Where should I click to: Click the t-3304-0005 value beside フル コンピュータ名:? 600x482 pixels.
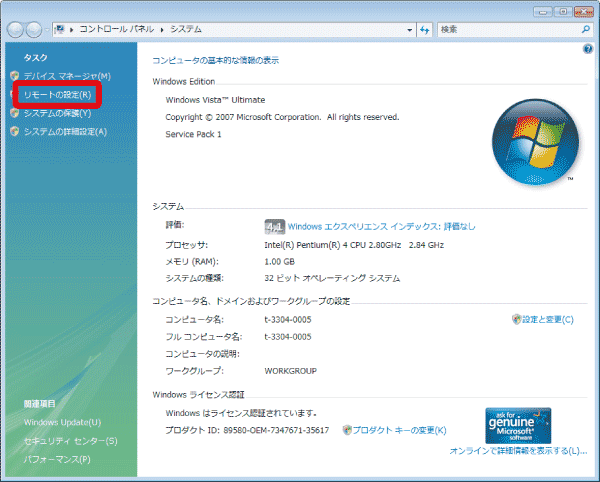click(x=288, y=337)
